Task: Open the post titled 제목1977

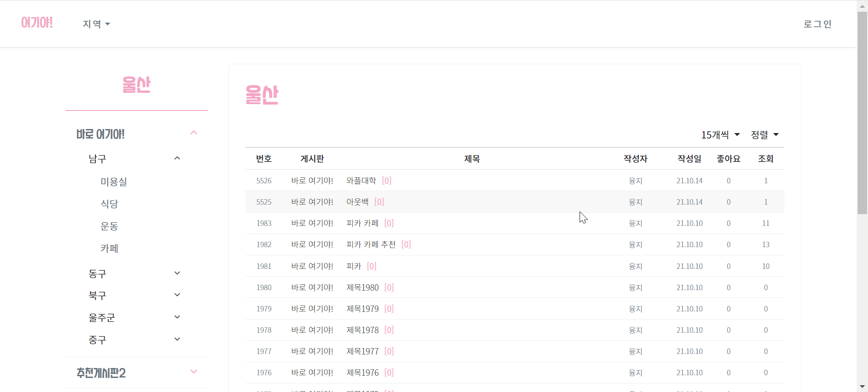Action: tap(362, 351)
